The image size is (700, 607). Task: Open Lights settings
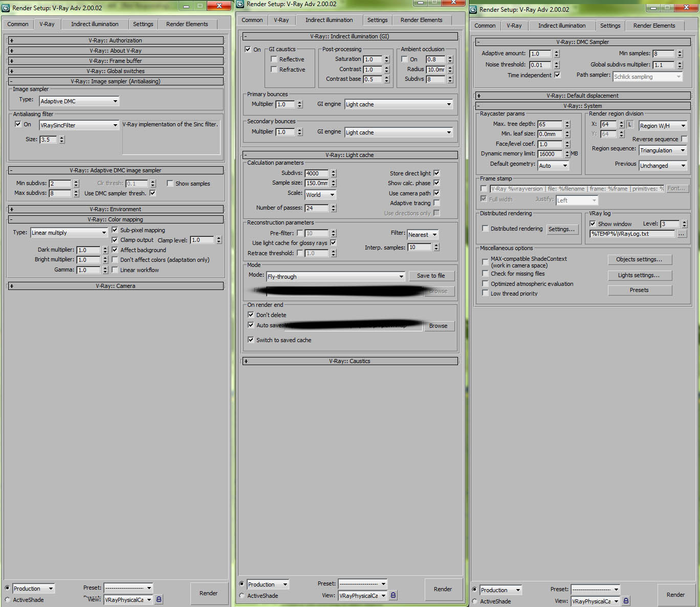pos(640,275)
